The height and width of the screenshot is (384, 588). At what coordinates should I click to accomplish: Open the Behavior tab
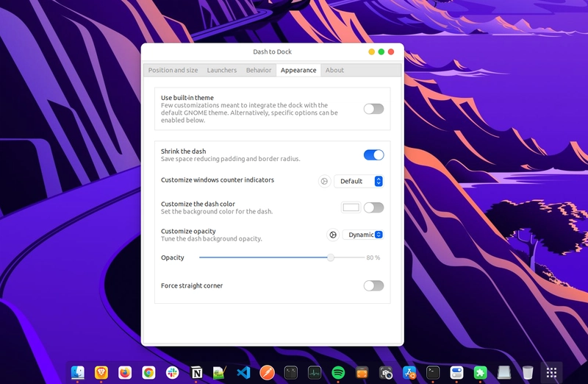click(259, 70)
